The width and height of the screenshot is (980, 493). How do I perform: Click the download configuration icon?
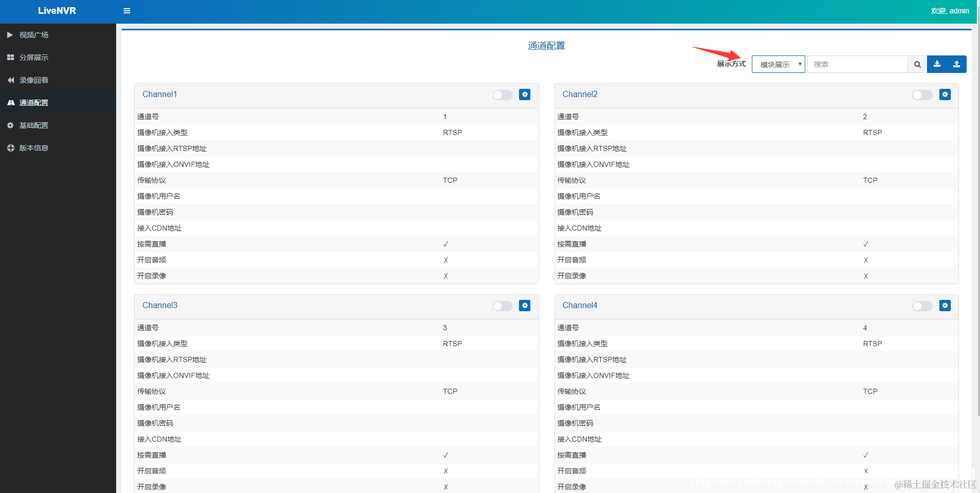point(938,64)
